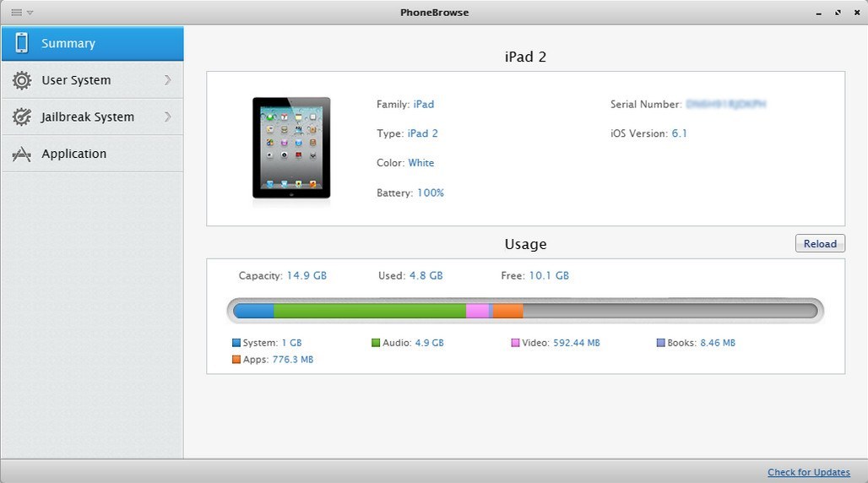Image resolution: width=868 pixels, height=483 pixels.
Task: Click the Battery value '100%'
Action: click(x=431, y=193)
